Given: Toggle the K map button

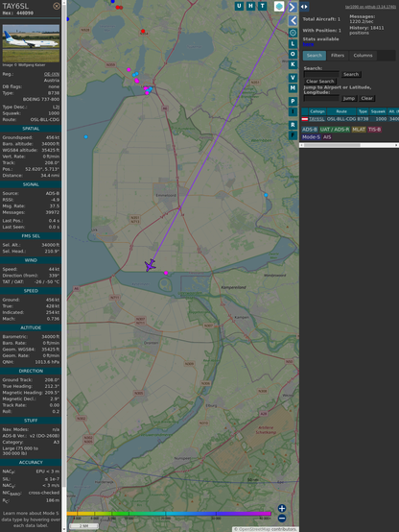Looking at the screenshot, I should click(x=293, y=64).
